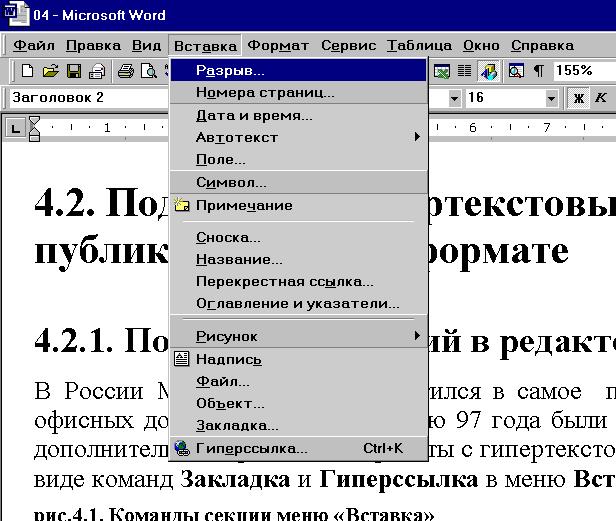Image resolution: width=616 pixels, height=521 pixels.
Task: Select Название... menu entry
Action: [299, 259]
